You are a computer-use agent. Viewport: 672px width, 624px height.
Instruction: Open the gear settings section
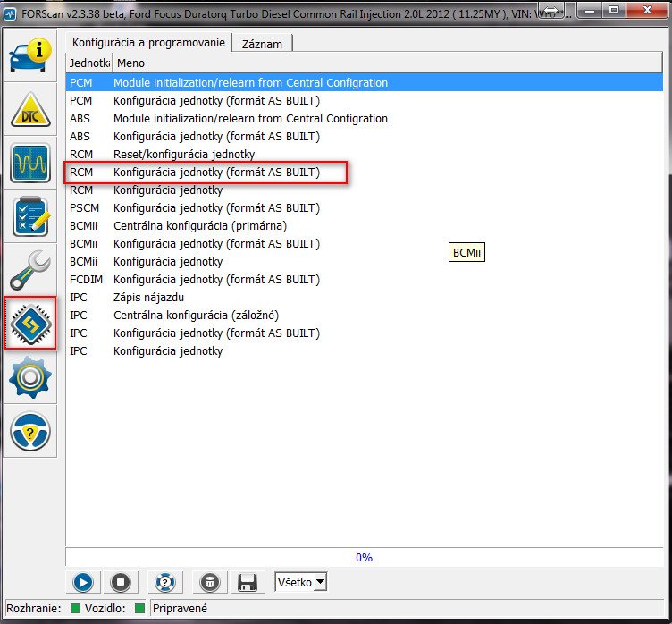[30, 377]
